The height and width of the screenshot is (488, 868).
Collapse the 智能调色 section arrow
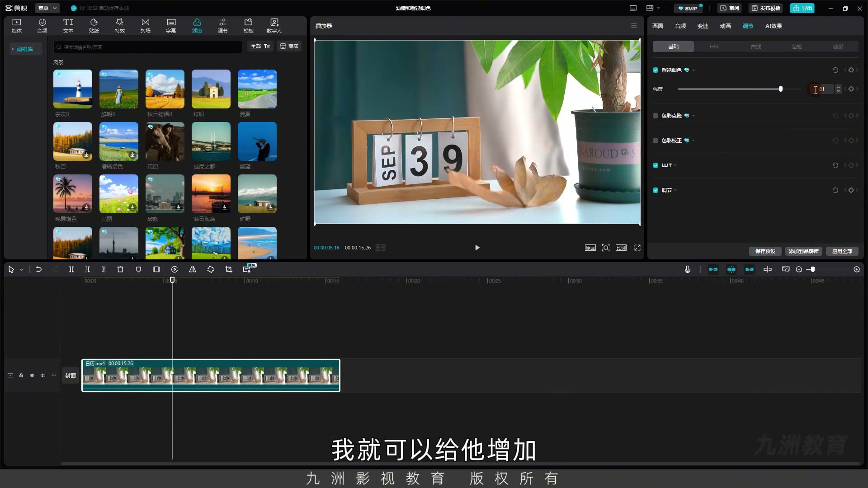pos(693,70)
